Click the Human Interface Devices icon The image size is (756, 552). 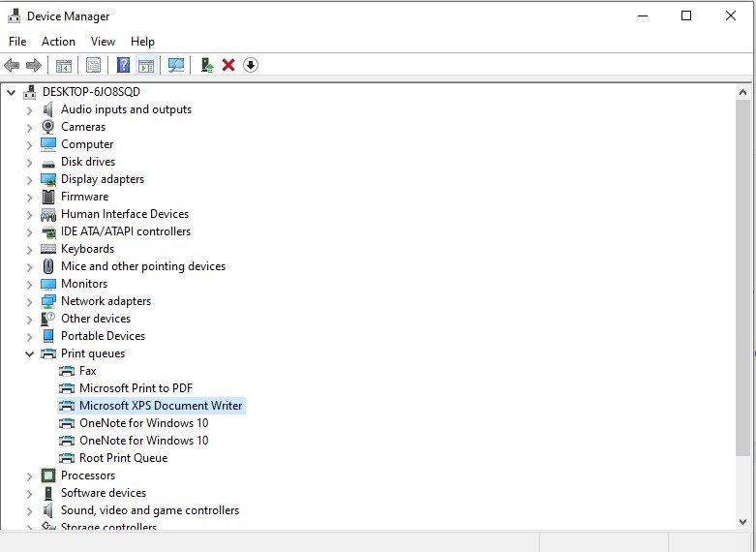pos(48,214)
